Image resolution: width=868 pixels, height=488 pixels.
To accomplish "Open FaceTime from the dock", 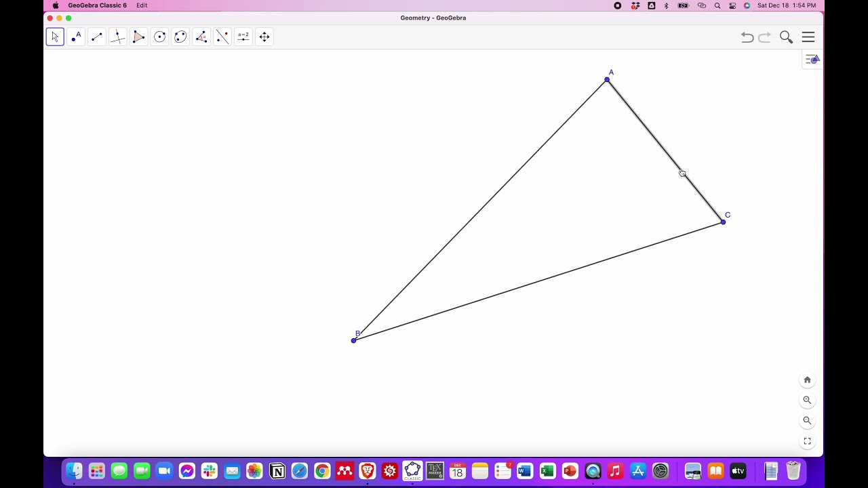I will pyautogui.click(x=142, y=470).
